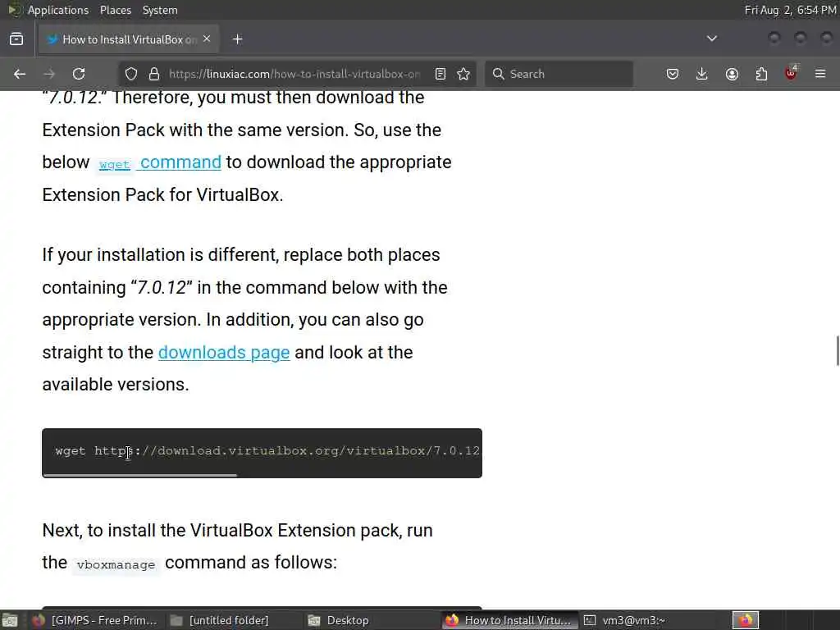Open the System menu

[x=160, y=10]
